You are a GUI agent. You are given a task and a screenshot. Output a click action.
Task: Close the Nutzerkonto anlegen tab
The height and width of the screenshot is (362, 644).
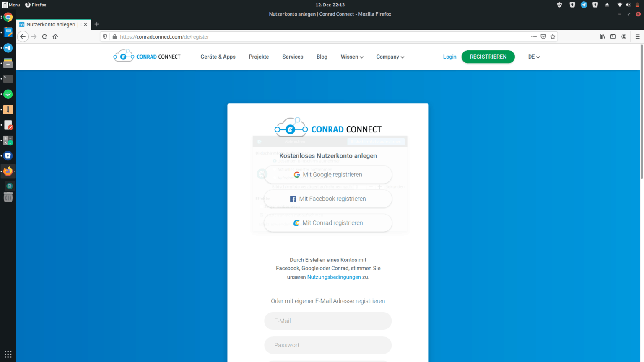point(86,24)
